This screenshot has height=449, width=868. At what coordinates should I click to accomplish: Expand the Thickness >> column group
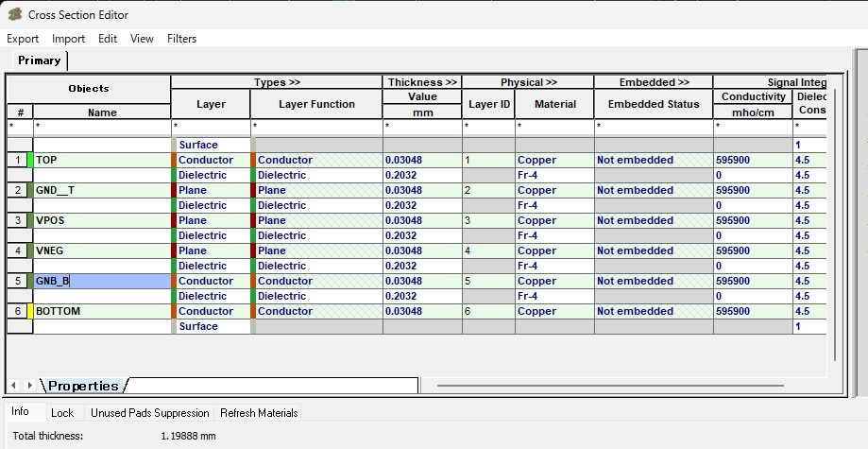(421, 82)
